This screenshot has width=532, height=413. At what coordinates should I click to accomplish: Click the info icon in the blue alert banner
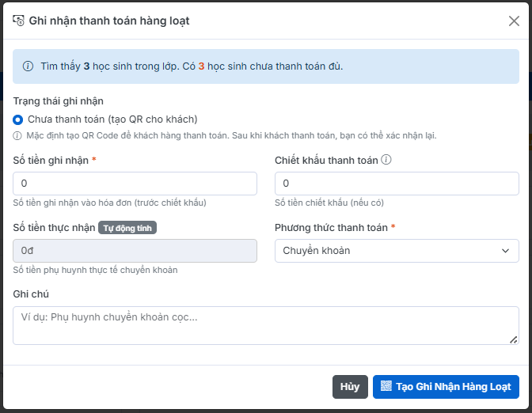pos(28,66)
